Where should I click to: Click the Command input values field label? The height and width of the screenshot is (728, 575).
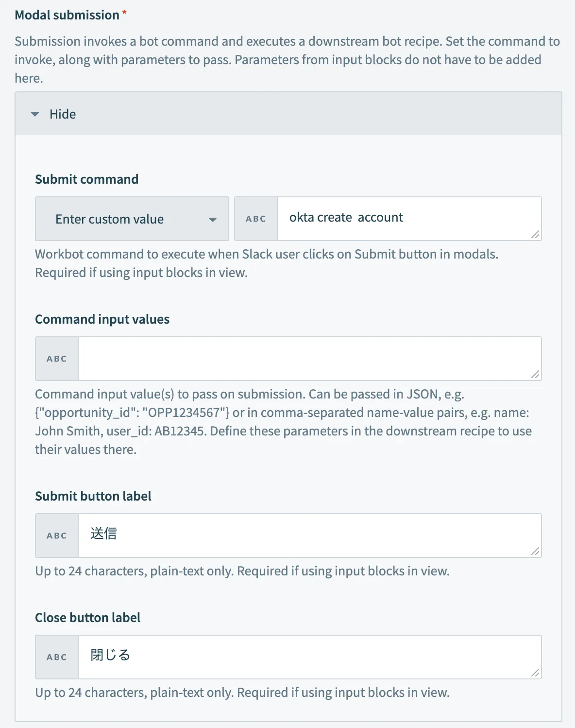click(x=102, y=319)
